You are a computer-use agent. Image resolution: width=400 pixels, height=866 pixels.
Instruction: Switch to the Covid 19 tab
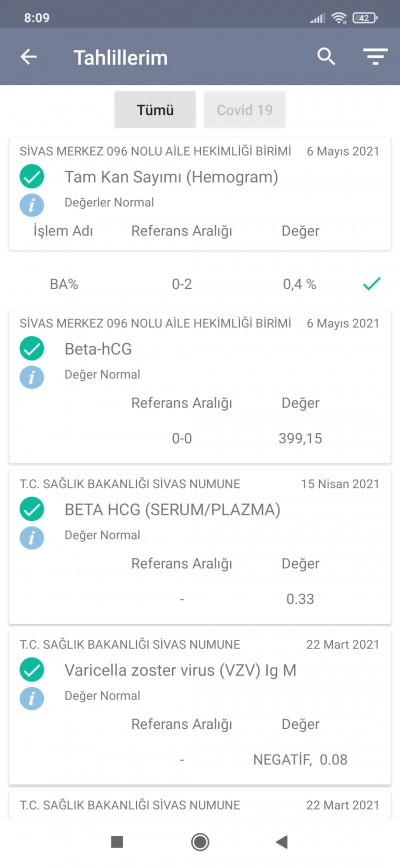(x=245, y=109)
